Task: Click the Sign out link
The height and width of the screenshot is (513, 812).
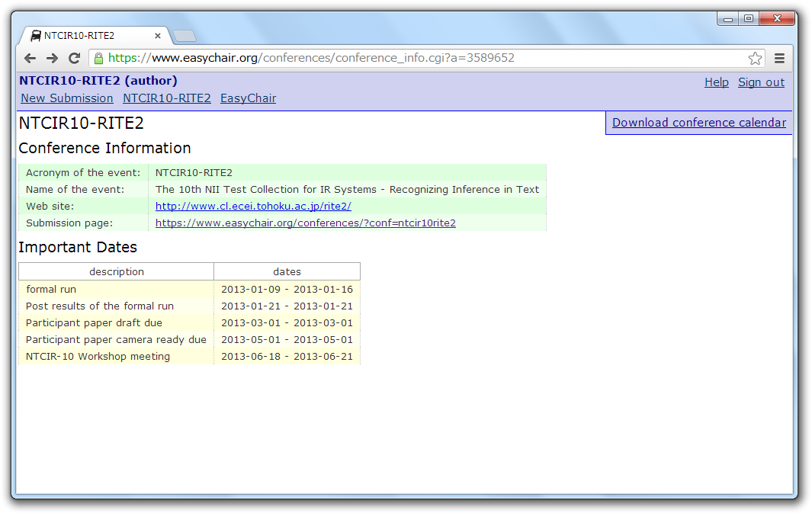Action: pyautogui.click(x=761, y=82)
